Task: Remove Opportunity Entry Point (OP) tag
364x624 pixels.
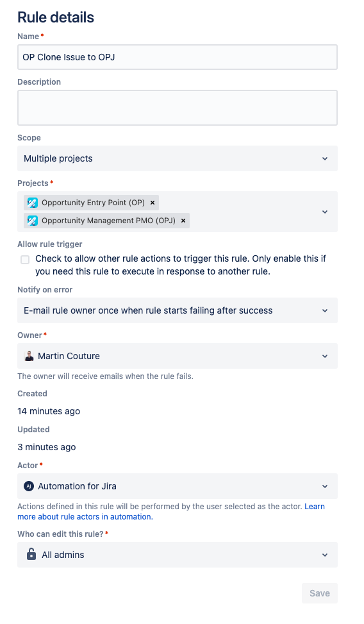Action: point(153,203)
